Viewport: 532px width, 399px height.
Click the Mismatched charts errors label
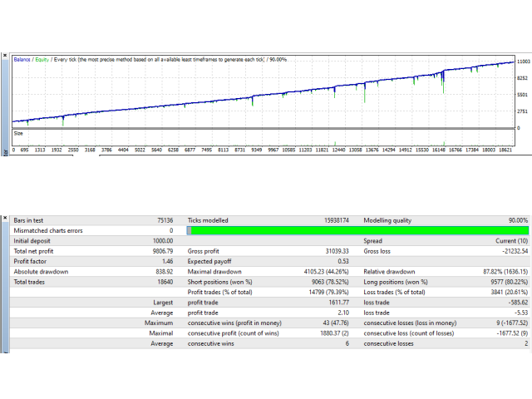coord(48,231)
